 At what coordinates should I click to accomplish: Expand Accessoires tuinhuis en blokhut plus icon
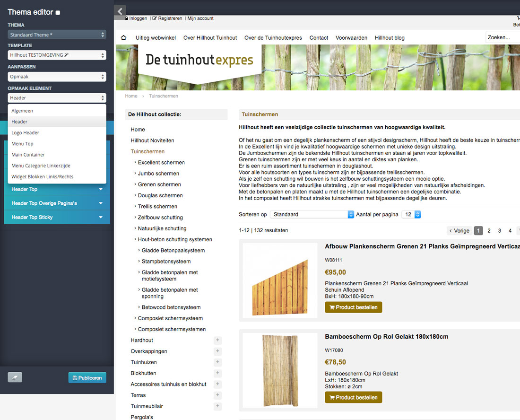(217, 384)
